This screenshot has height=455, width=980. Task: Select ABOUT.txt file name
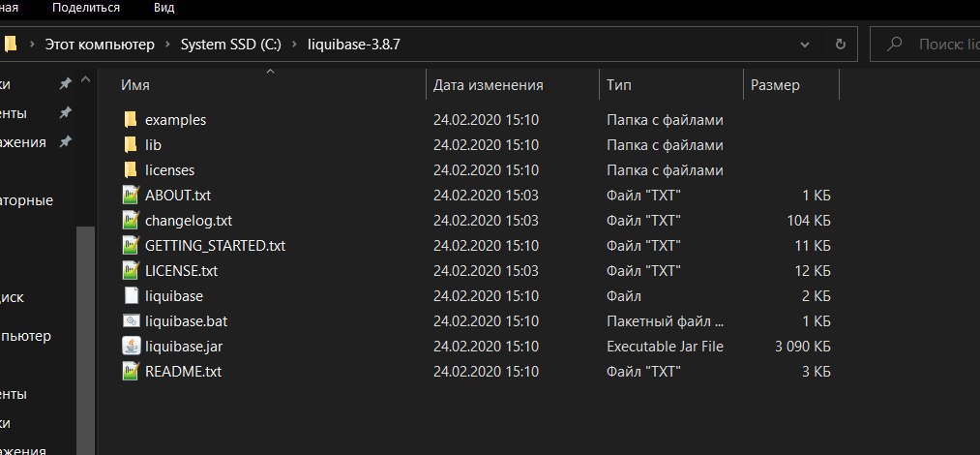tap(178, 195)
